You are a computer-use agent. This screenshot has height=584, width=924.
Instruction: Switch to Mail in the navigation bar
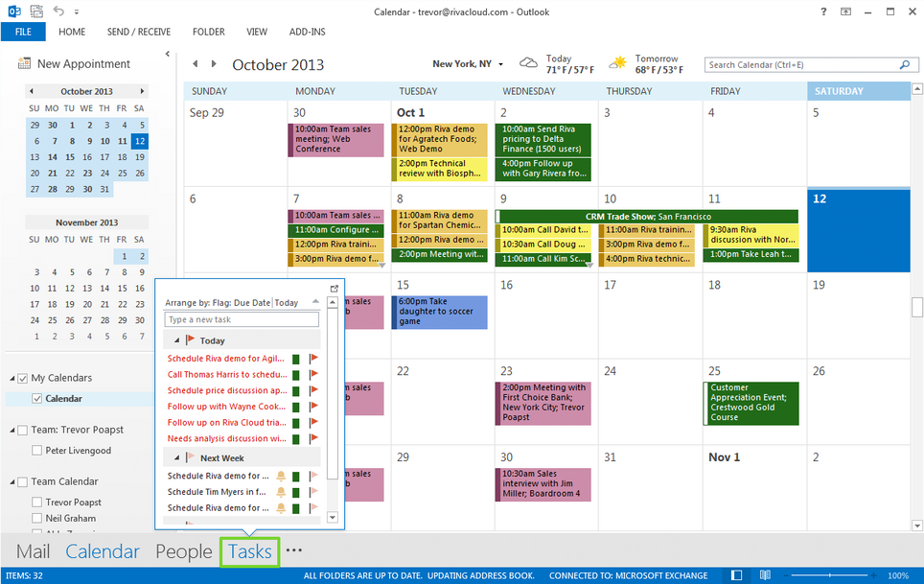pos(34,551)
